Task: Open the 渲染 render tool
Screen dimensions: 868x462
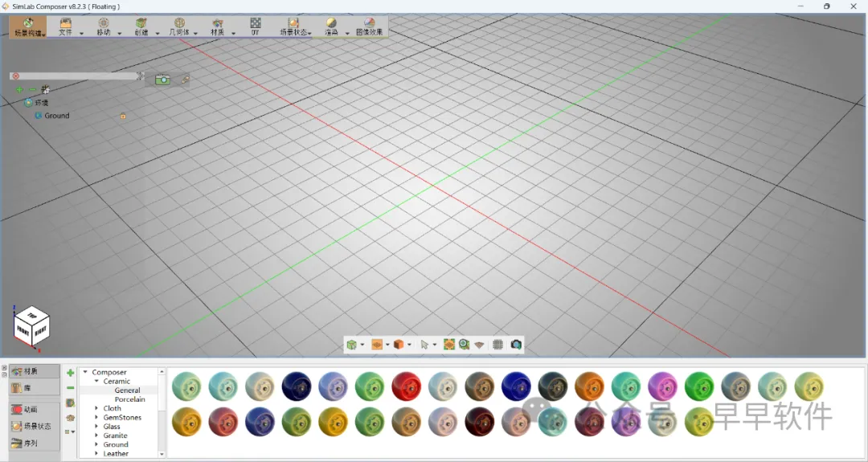Action: (x=331, y=27)
